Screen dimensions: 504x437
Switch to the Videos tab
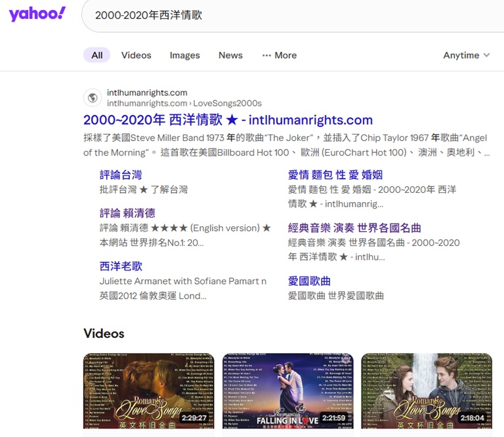[136, 55]
